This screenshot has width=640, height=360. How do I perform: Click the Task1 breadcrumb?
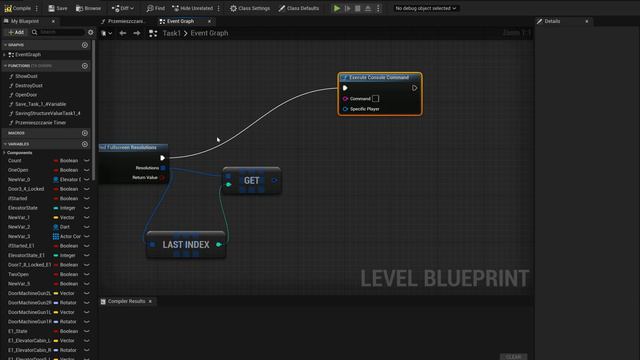pyautogui.click(x=171, y=33)
